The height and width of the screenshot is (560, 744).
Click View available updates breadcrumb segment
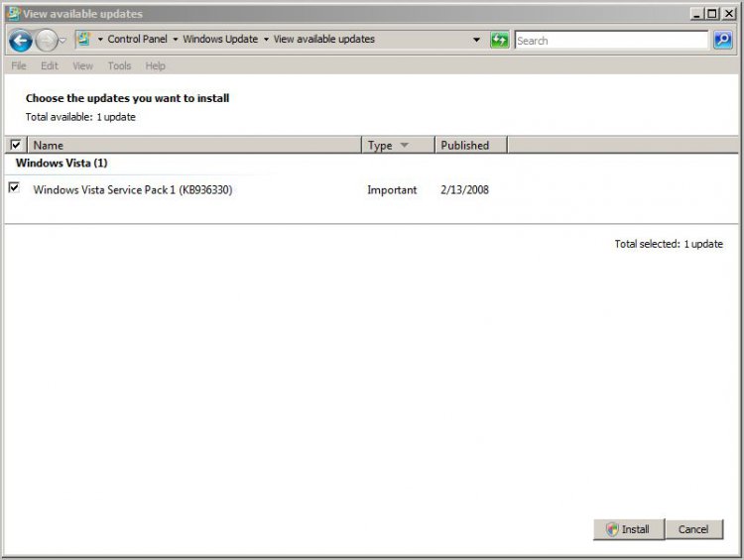324,39
